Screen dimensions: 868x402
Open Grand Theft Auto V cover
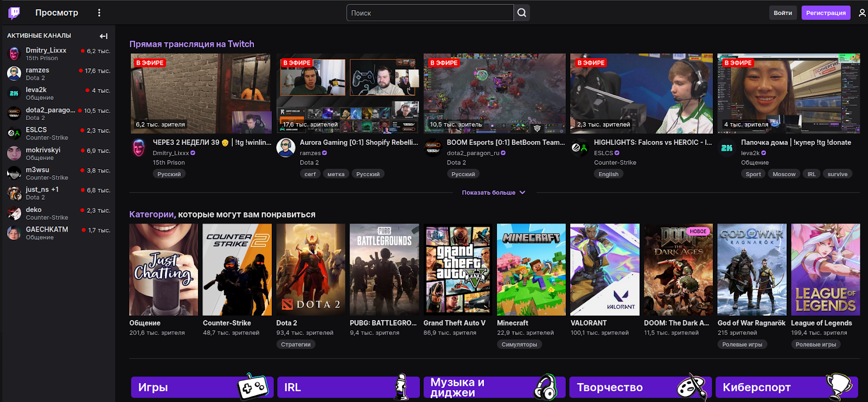pyautogui.click(x=458, y=270)
